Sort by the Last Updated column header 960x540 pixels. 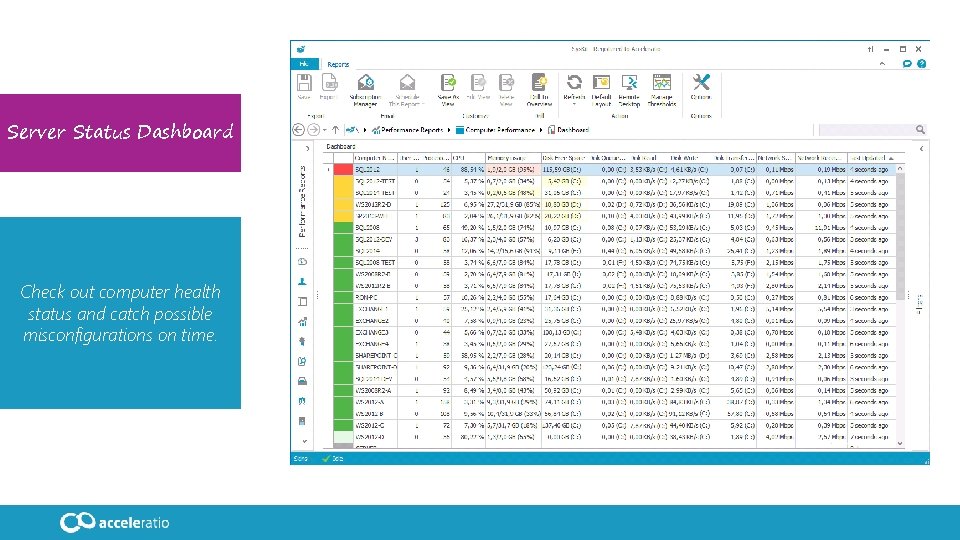pos(872,158)
